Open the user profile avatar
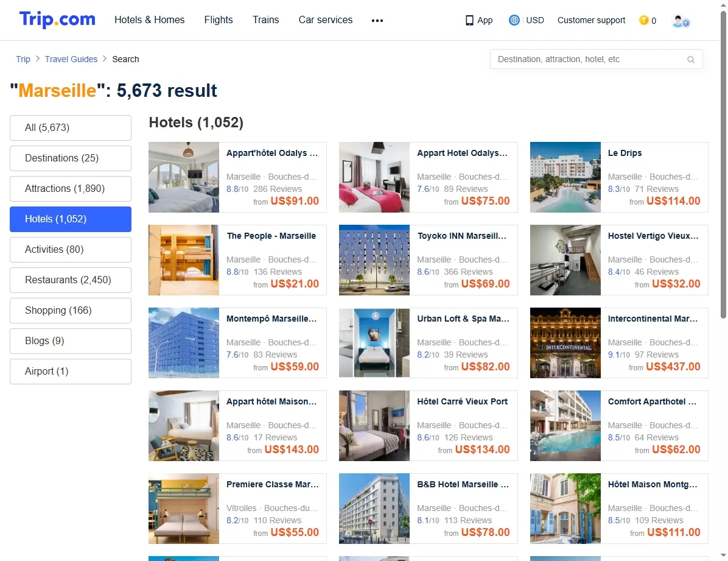This screenshot has width=728, height=561. pos(681,21)
